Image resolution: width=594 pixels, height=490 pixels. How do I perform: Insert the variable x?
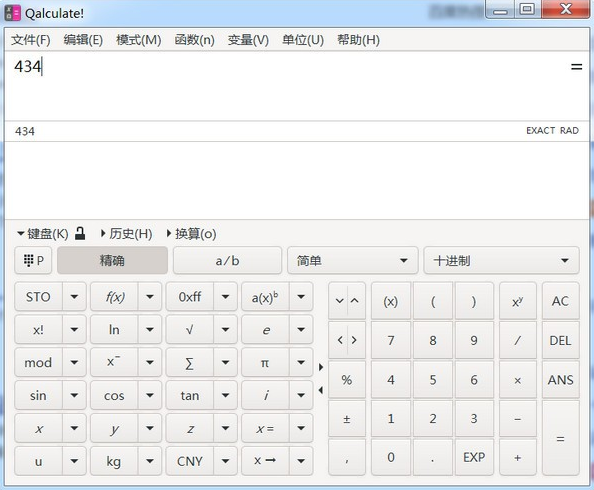[x=38, y=428]
